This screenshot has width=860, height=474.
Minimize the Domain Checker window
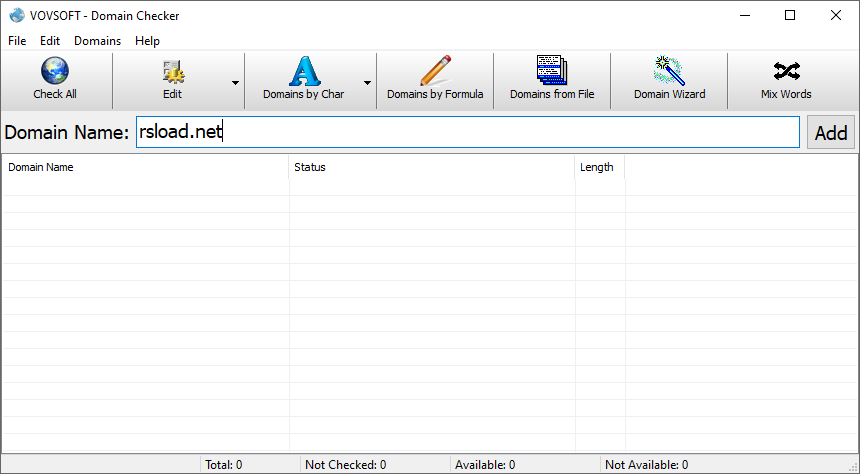[744, 15]
